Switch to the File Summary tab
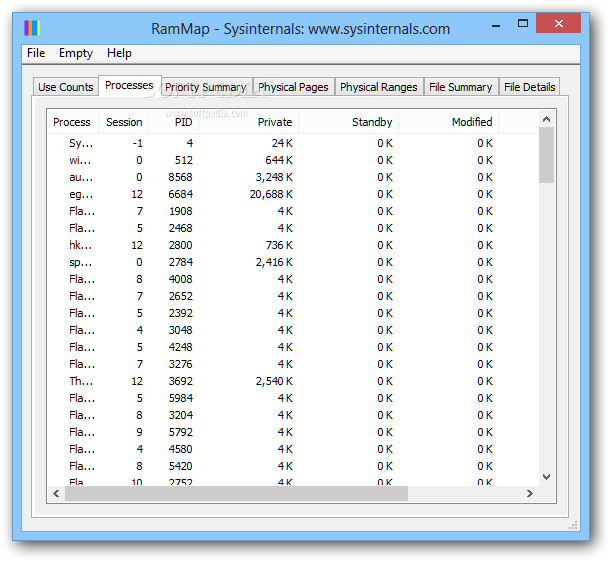This screenshot has height=561, width=610. 461,87
